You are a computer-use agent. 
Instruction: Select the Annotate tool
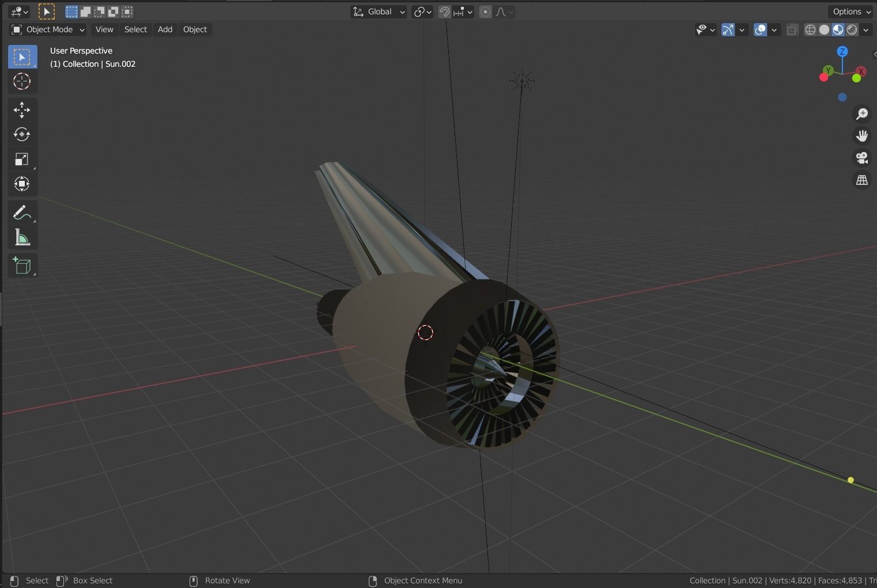coord(22,212)
